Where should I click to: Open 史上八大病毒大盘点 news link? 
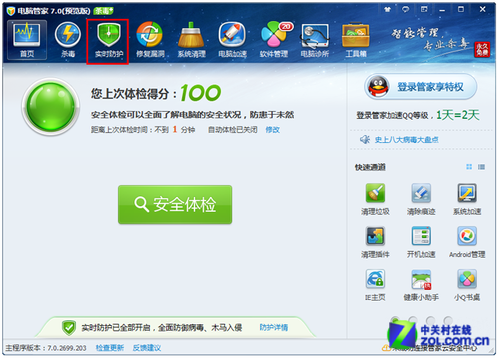point(406,139)
